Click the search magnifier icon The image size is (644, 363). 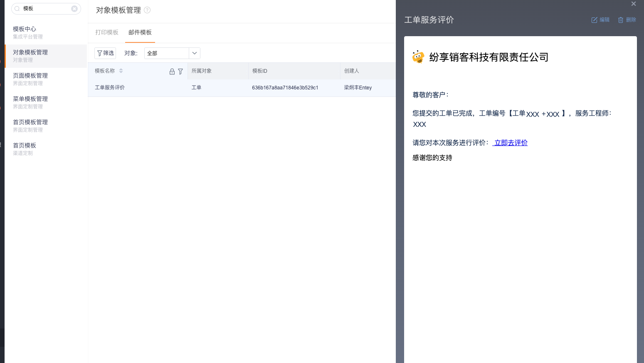point(17,9)
